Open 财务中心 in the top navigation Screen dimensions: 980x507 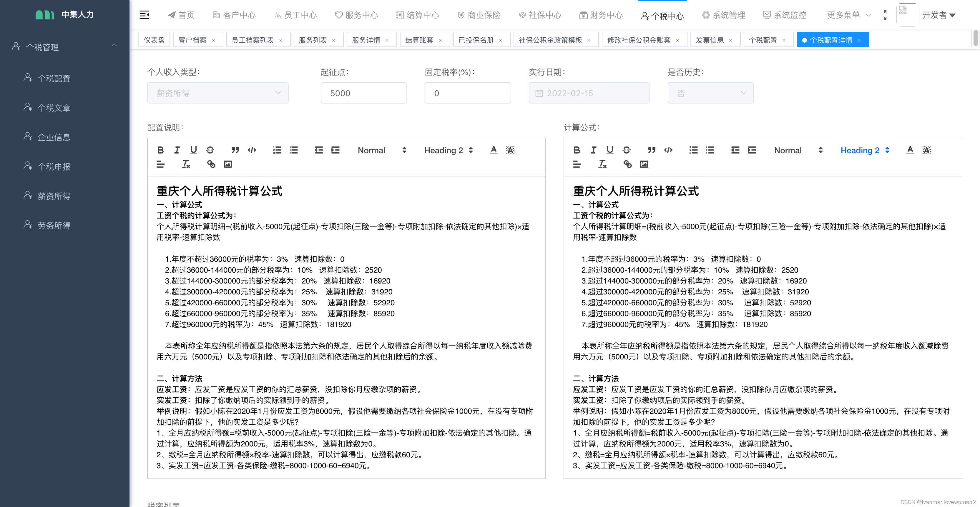[601, 15]
